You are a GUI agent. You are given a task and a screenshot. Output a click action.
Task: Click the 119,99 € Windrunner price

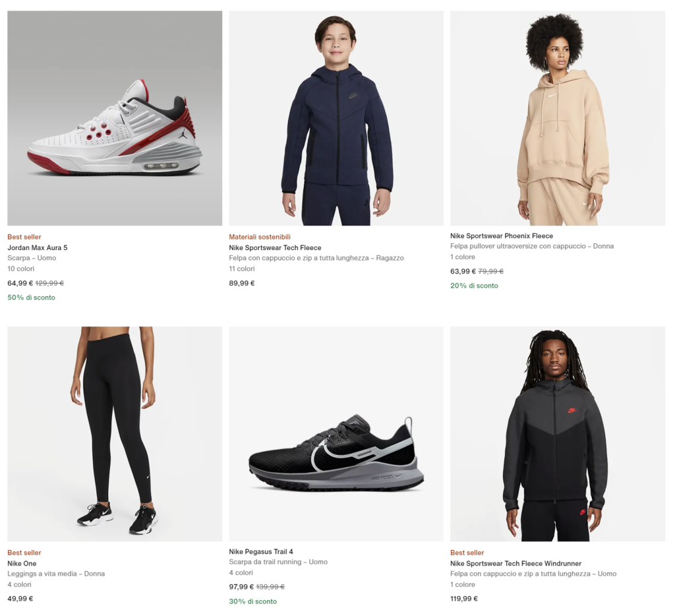coord(464,599)
